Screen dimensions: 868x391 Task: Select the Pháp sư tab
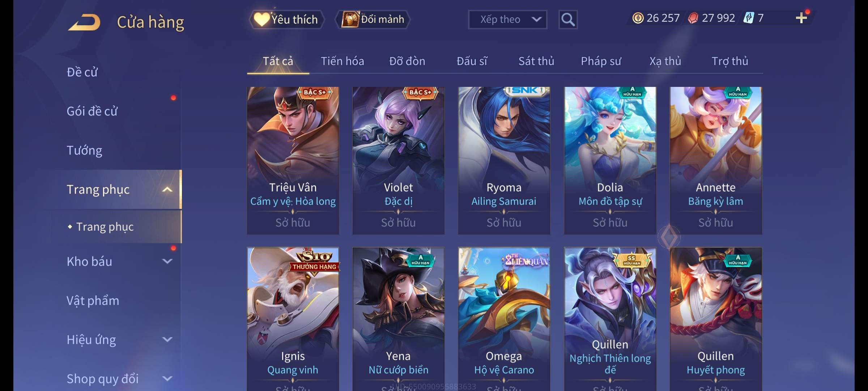pyautogui.click(x=601, y=61)
